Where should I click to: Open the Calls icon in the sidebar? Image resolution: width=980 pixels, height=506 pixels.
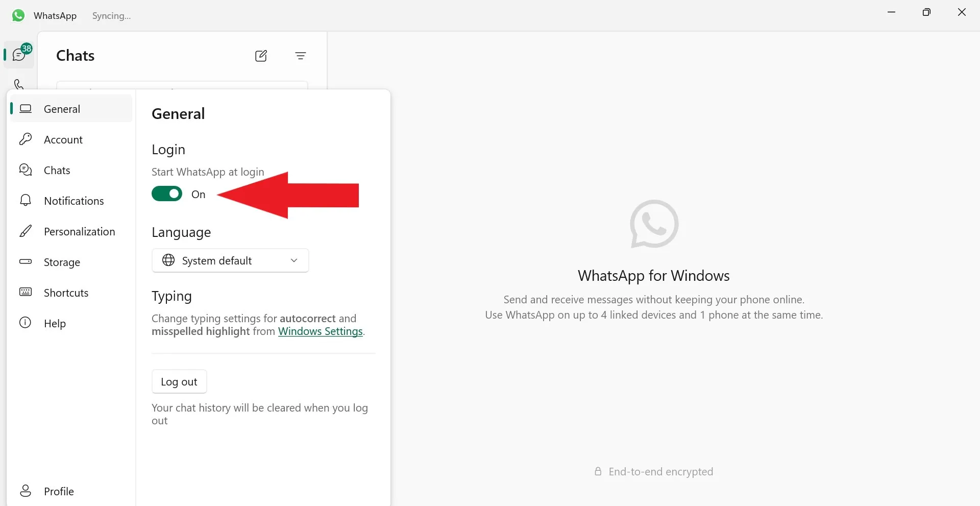[x=18, y=84]
